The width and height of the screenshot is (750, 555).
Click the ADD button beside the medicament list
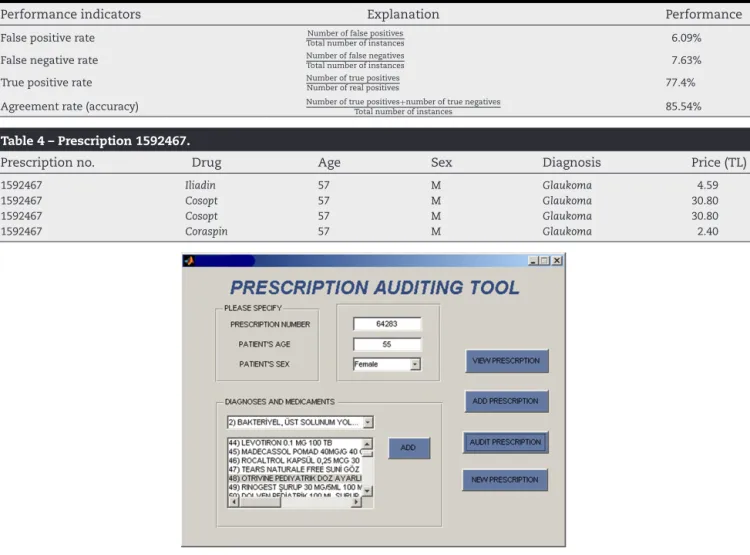pos(409,448)
